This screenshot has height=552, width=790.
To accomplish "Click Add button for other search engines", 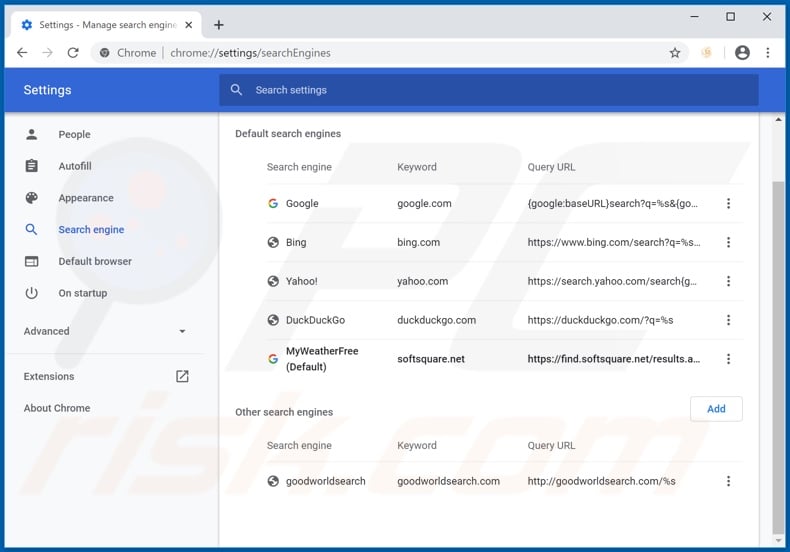I will 716,408.
